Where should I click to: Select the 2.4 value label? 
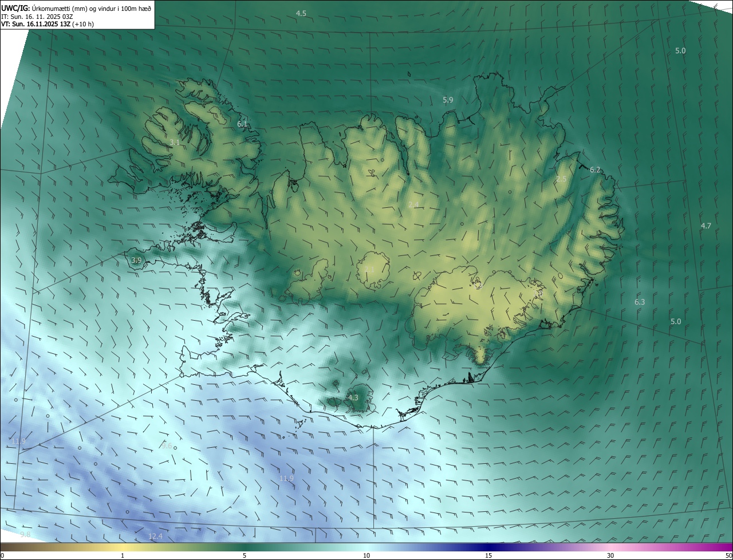pos(413,204)
